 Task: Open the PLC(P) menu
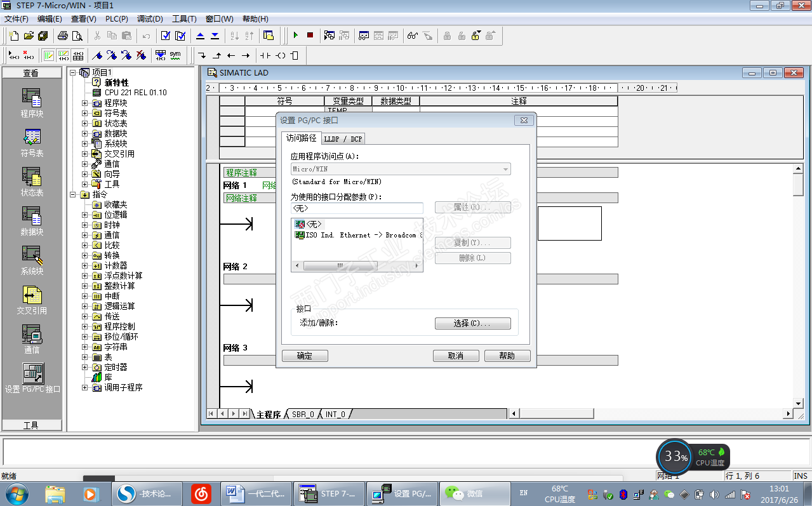116,19
